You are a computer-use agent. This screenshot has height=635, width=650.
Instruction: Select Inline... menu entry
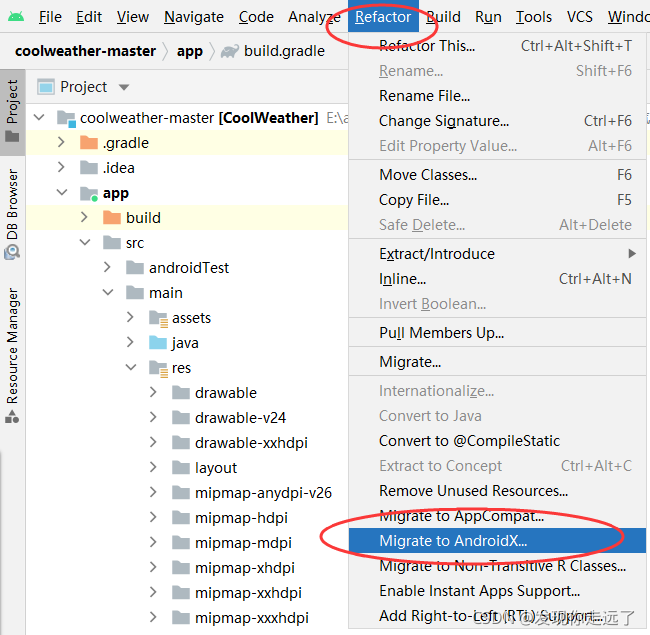(497, 279)
